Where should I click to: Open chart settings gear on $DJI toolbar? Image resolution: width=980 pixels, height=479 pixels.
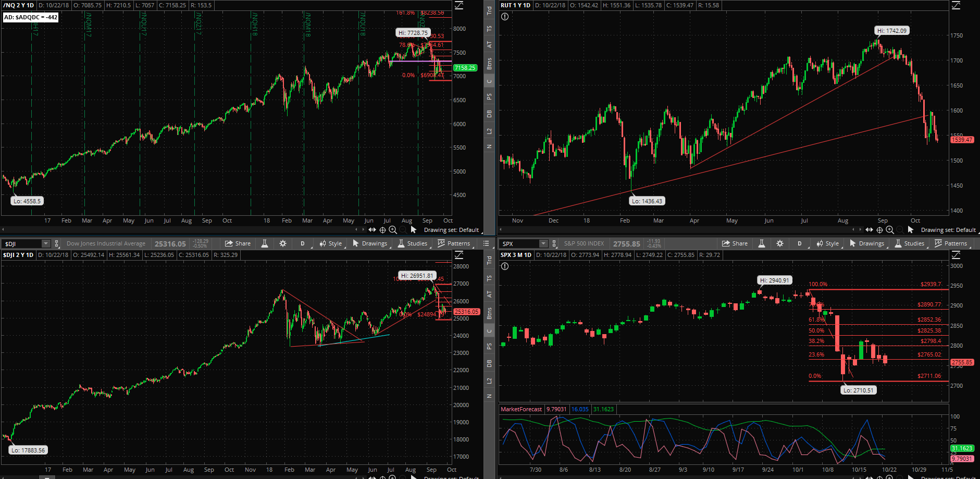pyautogui.click(x=283, y=243)
